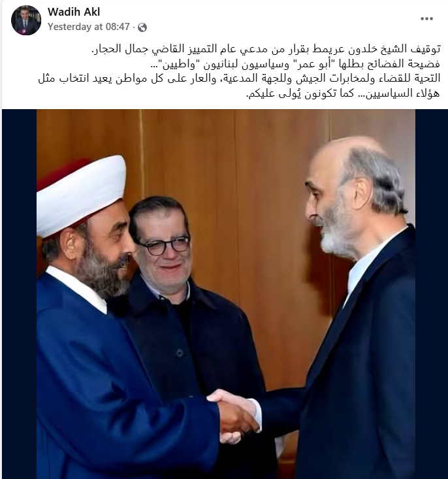Image resolution: width=448 pixels, height=479 pixels.
Task: Open the post photo in the viewer
Action: point(226,294)
